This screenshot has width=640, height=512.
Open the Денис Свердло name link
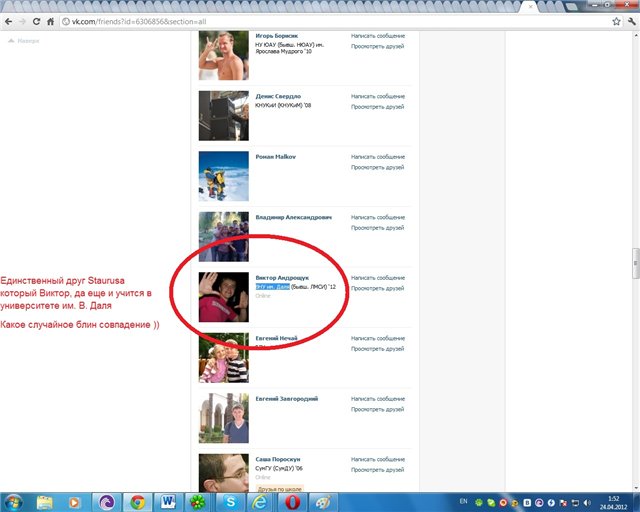(x=278, y=96)
